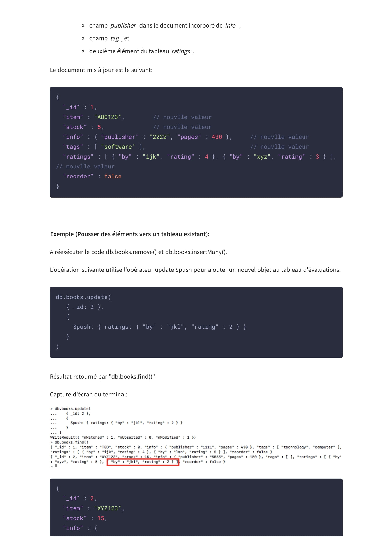Click the paragraph about the $push operator
The height and width of the screenshot is (555, 392).
pos(195,270)
